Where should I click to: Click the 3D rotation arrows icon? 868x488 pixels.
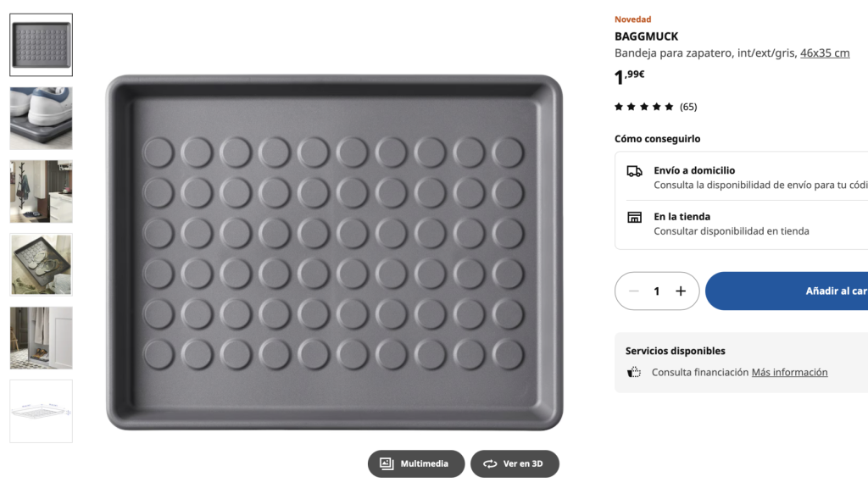pos(489,463)
